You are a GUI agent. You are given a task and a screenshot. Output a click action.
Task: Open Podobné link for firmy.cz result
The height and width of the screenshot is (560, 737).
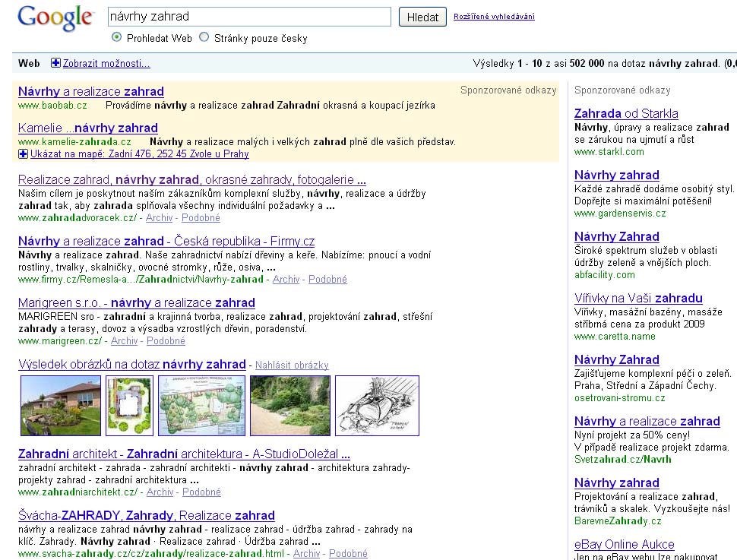point(327,280)
